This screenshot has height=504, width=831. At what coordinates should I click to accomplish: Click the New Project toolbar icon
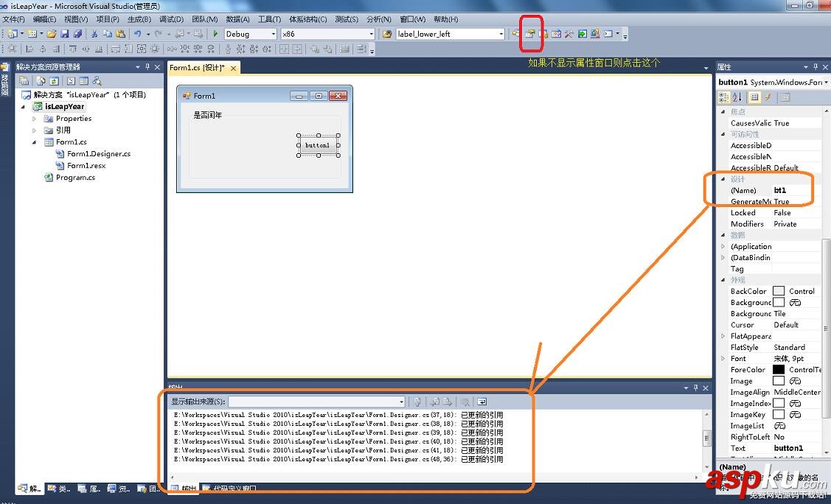13,34
